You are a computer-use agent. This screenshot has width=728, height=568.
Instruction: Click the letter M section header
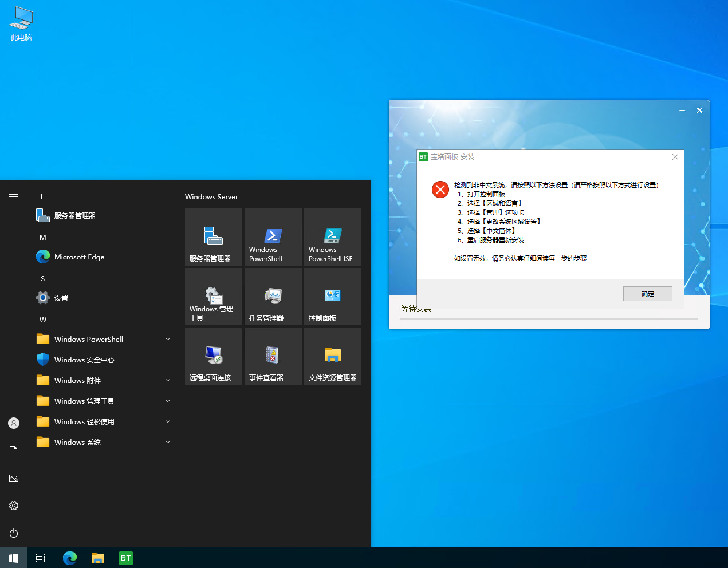[x=42, y=238]
